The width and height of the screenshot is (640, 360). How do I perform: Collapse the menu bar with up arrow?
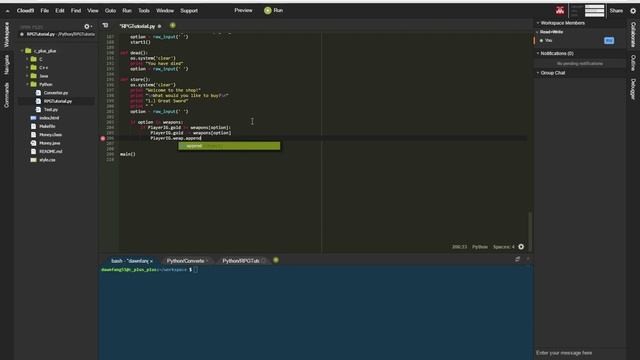7,11
